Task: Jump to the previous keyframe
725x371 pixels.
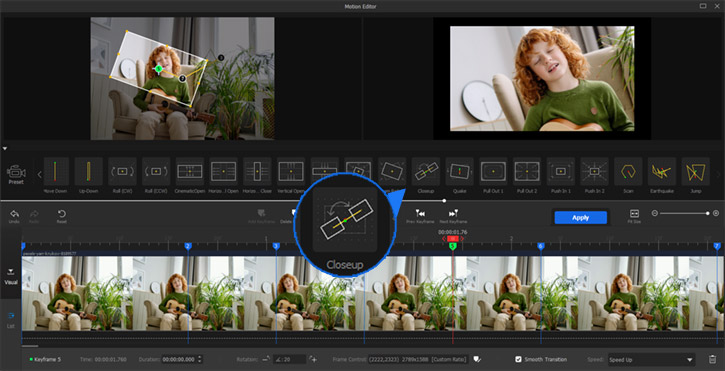Action: pyautogui.click(x=420, y=216)
